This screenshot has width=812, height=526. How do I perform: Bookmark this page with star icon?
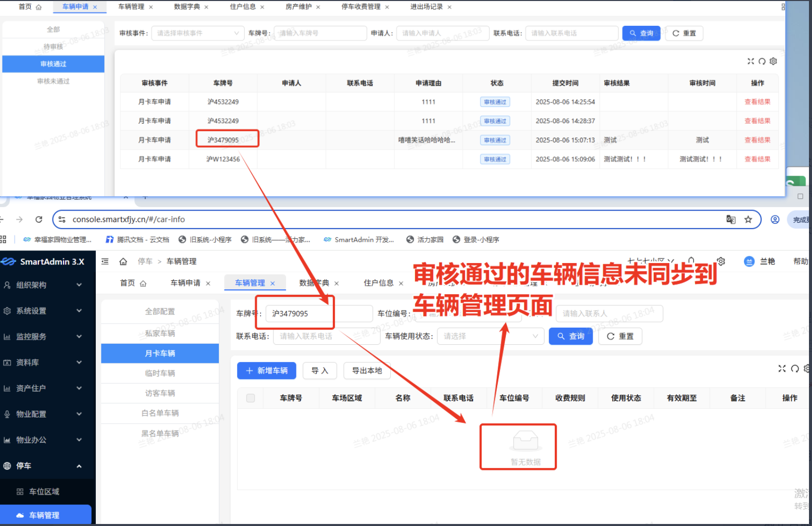click(748, 220)
